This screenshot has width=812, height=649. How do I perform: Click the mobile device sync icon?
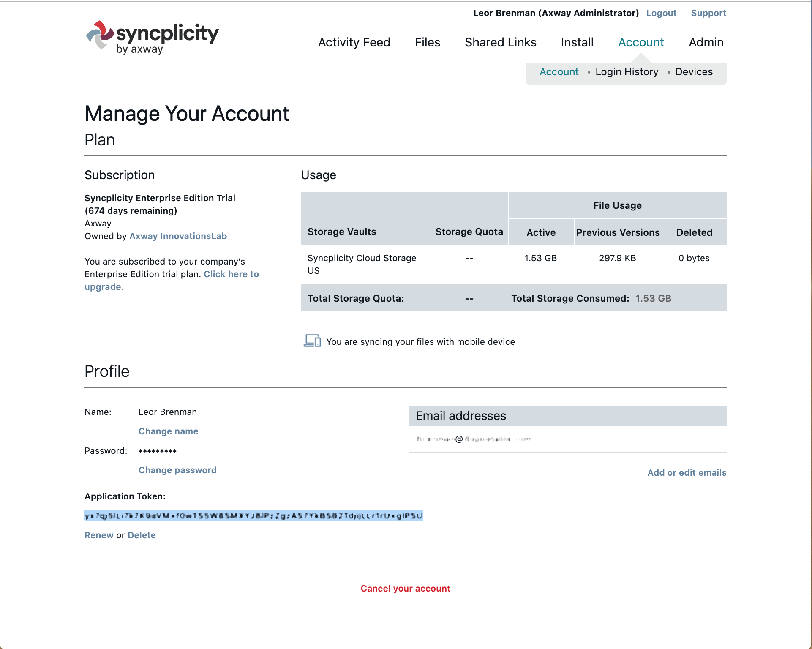pyautogui.click(x=312, y=341)
